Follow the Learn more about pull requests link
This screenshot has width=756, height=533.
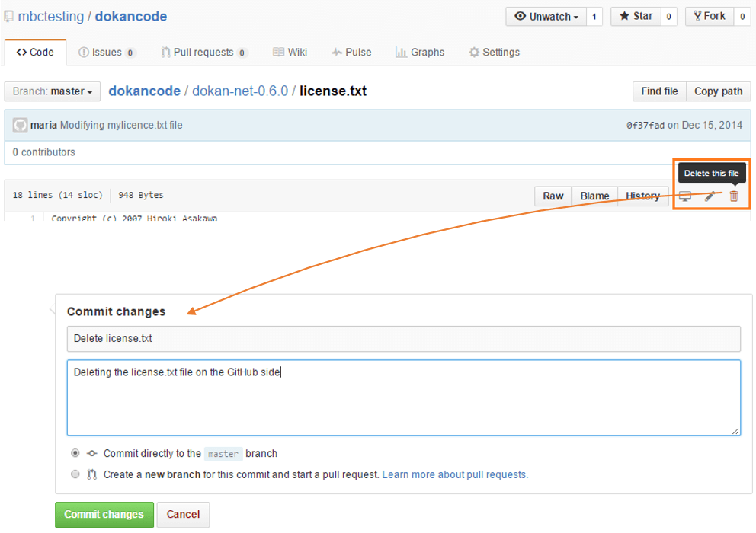pos(454,474)
